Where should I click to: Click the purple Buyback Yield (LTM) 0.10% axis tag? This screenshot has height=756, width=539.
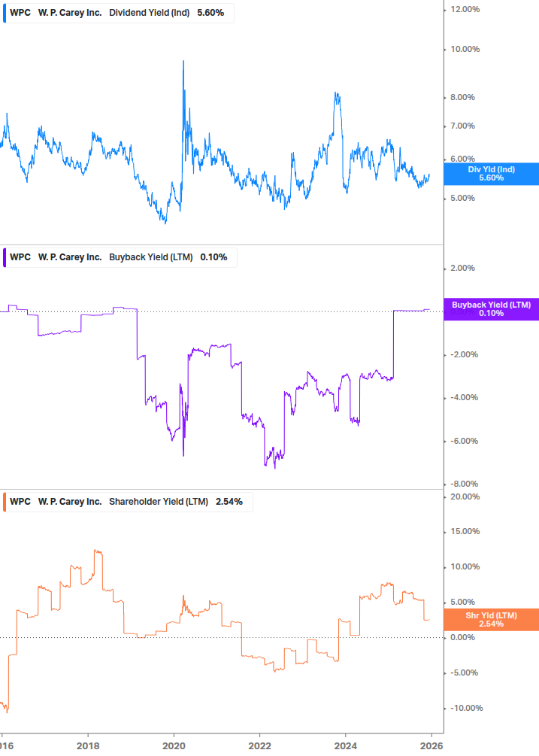point(491,309)
